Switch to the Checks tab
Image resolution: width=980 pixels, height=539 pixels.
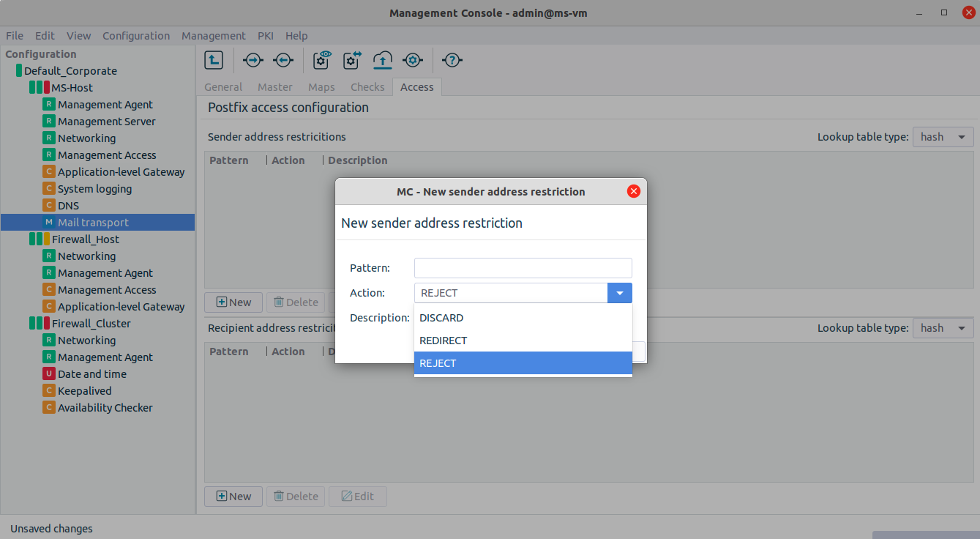click(x=367, y=87)
